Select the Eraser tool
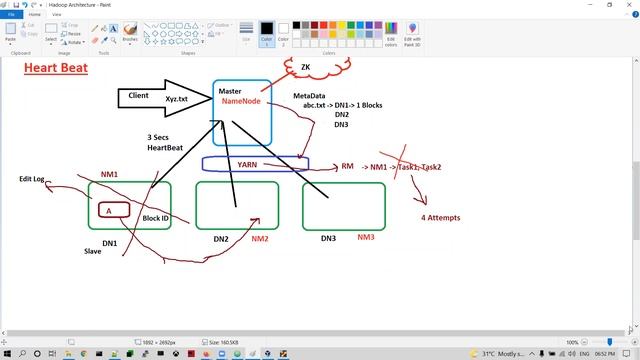The height and width of the screenshot is (360, 640). click(x=95, y=40)
